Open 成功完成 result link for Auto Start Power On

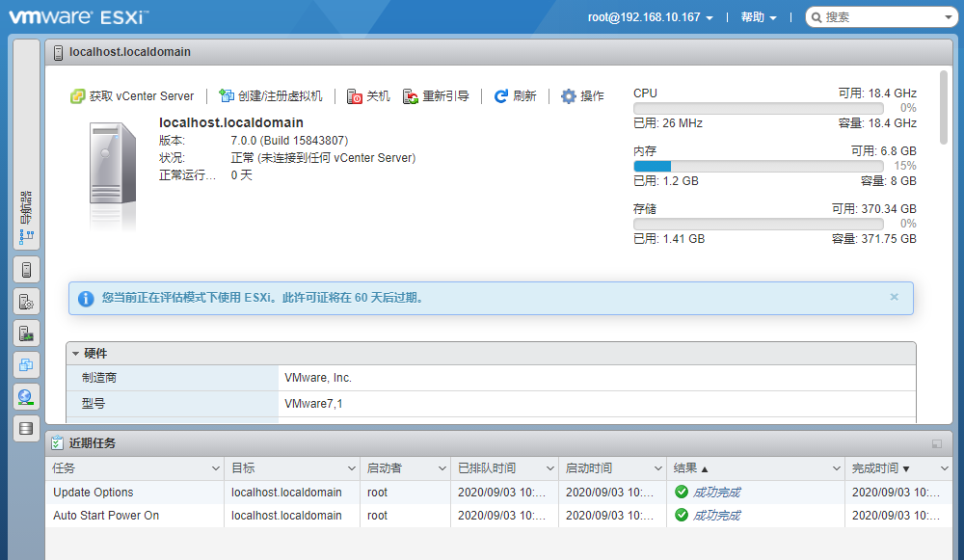tap(716, 516)
